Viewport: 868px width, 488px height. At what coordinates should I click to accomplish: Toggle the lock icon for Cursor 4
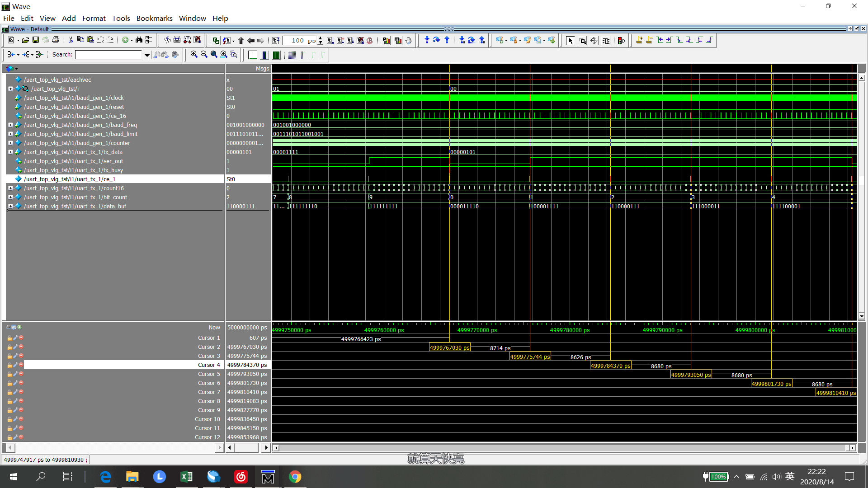(9, 365)
